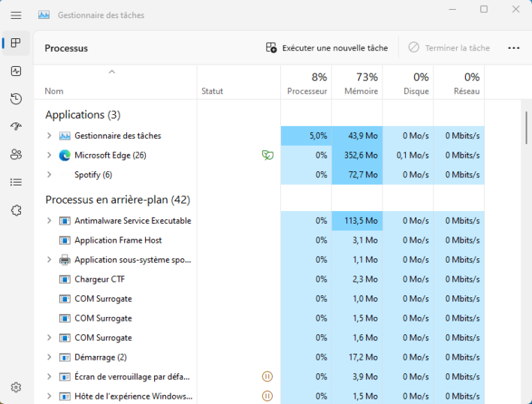Open the Services page in sidebar

(16, 210)
